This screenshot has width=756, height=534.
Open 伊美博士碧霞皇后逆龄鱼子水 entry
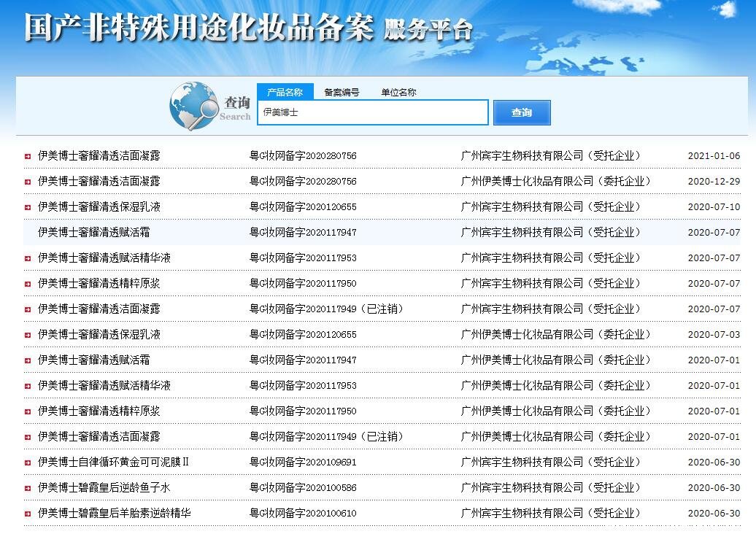pos(104,488)
